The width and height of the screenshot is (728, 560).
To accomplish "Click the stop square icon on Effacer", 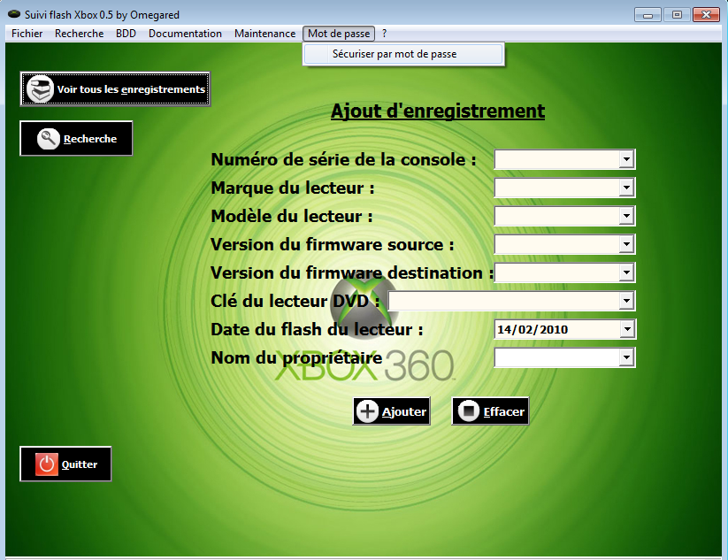I will pos(469,411).
